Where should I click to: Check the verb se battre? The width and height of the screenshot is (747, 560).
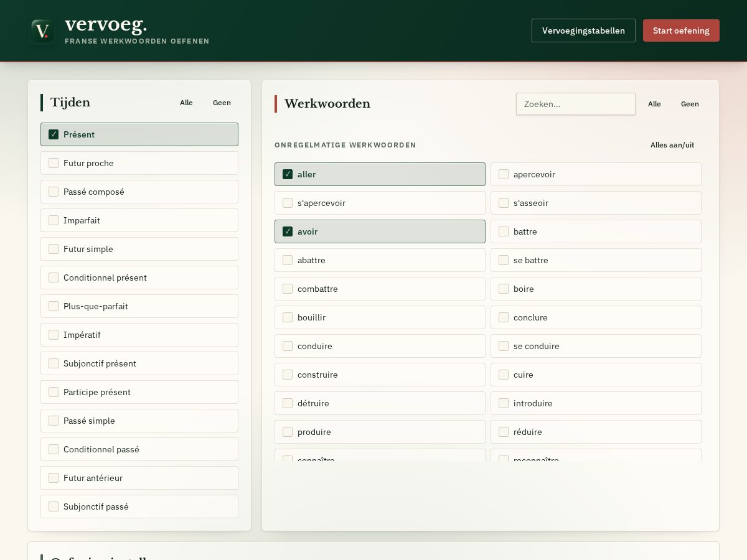click(596, 260)
